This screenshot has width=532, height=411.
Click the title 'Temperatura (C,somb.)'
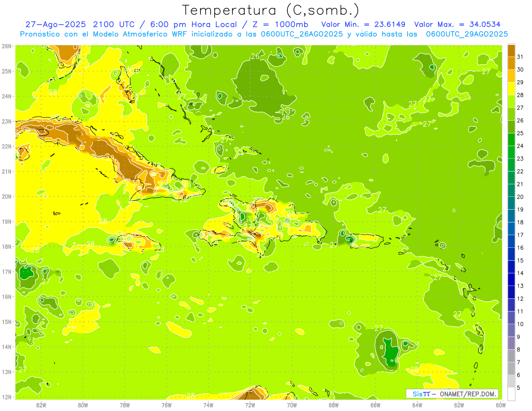[x=271, y=10]
